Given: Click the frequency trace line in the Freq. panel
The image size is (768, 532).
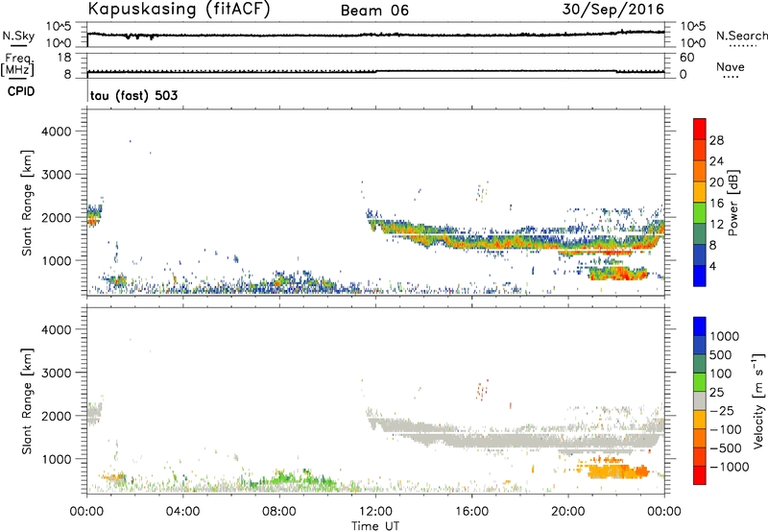Looking at the screenshot, I should tap(375, 71).
